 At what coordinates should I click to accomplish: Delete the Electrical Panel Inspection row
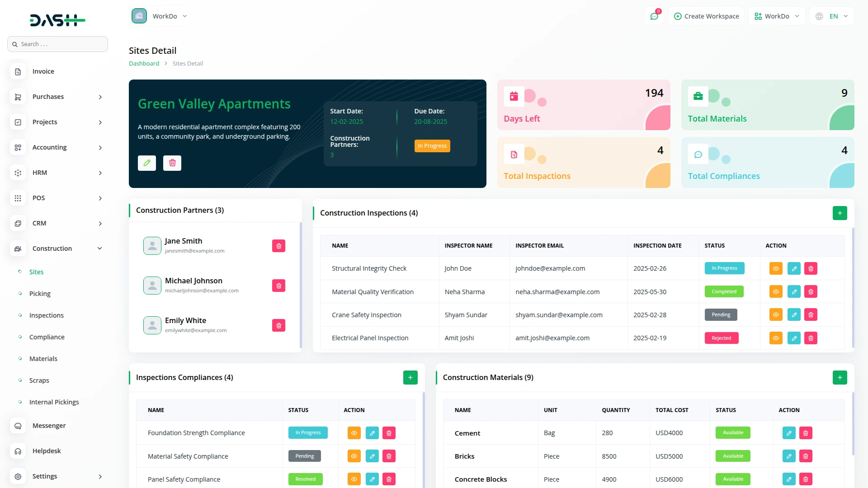[x=811, y=338]
